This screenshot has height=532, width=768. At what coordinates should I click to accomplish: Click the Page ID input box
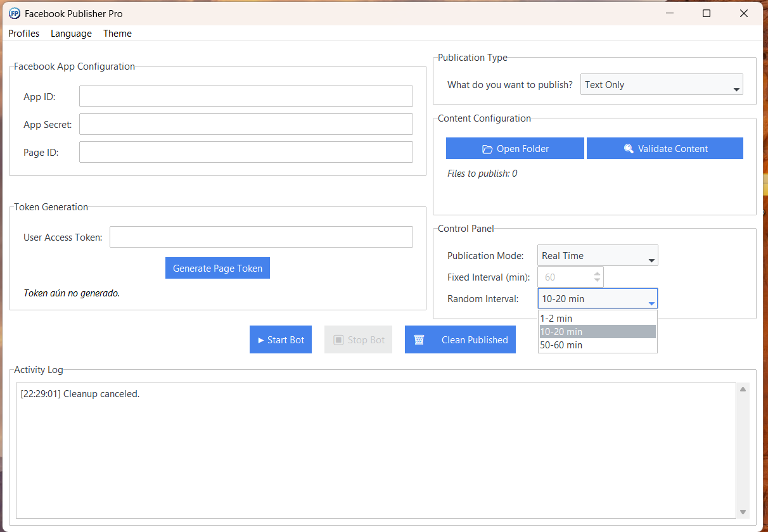[x=246, y=152]
